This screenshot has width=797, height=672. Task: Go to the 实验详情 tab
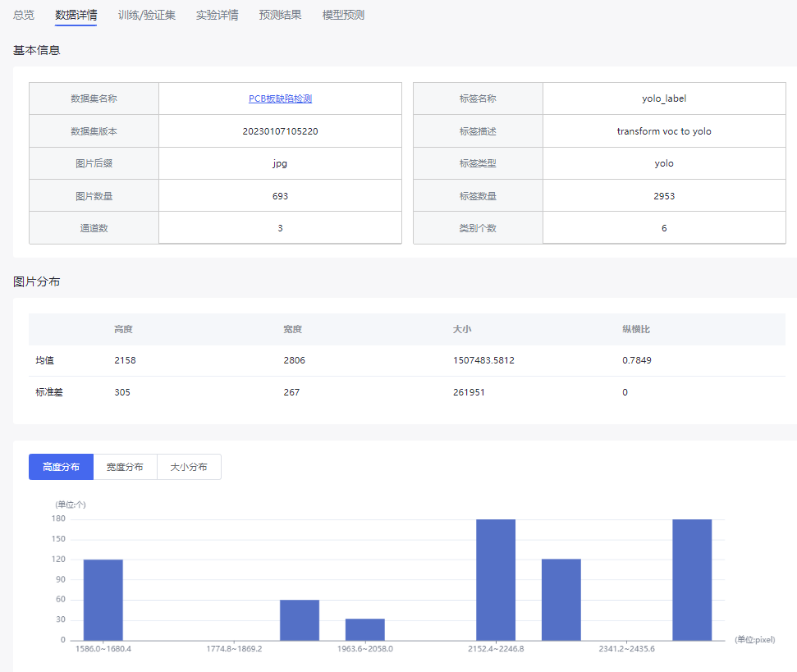click(x=217, y=16)
